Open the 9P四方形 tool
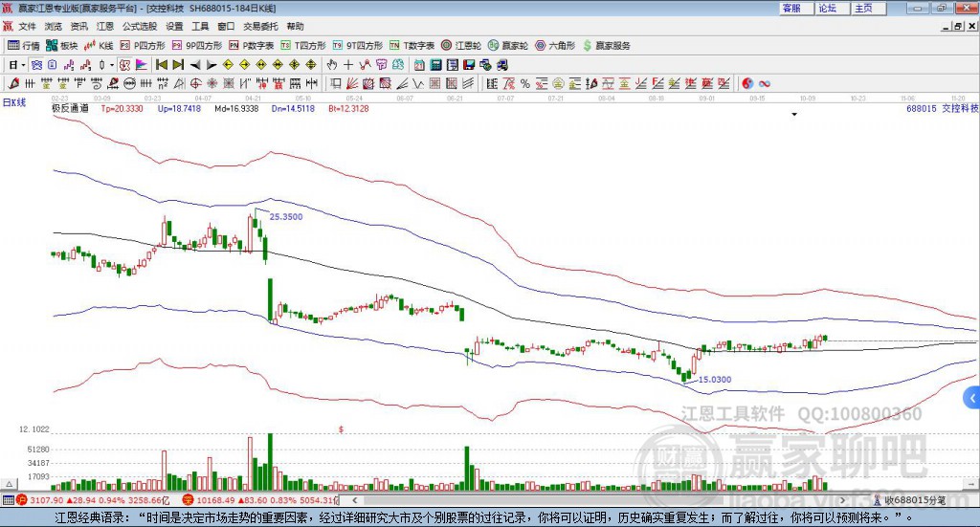Viewport: 980px width, 527px height. click(197, 46)
